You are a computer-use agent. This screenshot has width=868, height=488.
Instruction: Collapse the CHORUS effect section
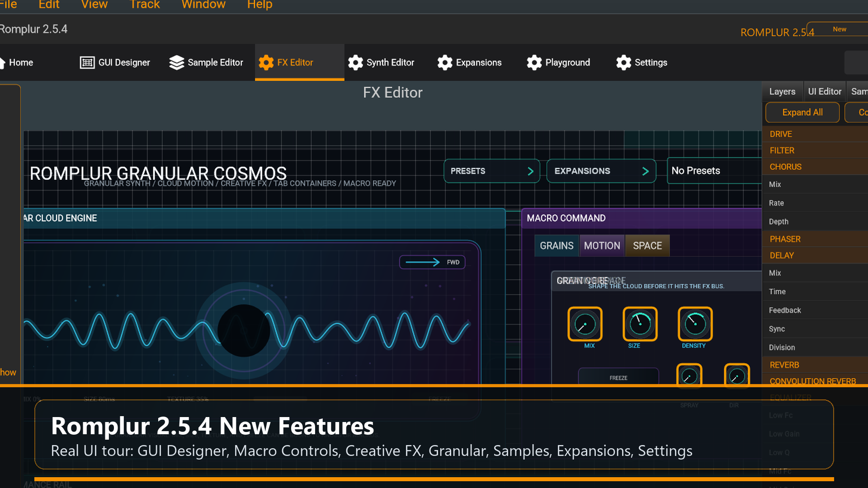tap(815, 167)
